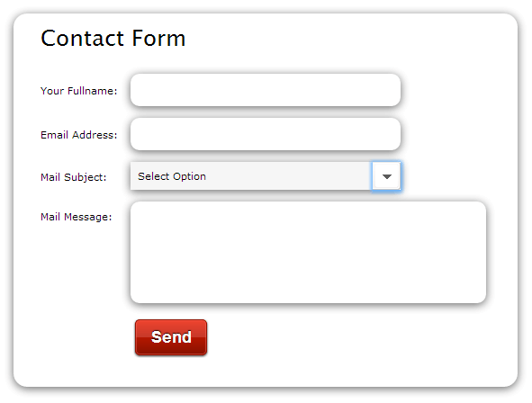532x403 pixels.
Task: Submit the contact form using Send
Action: pyautogui.click(x=171, y=337)
